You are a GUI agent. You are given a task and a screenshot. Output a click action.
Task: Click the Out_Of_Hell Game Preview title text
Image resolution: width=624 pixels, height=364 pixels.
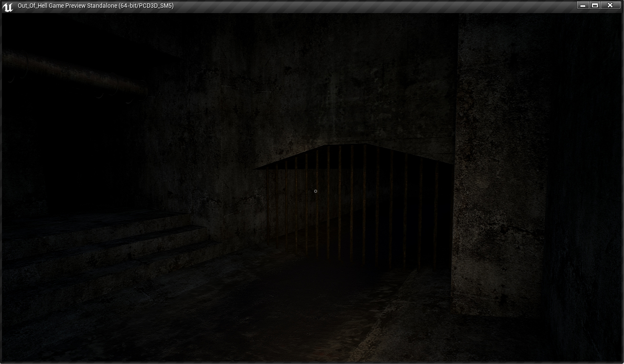(x=95, y=6)
